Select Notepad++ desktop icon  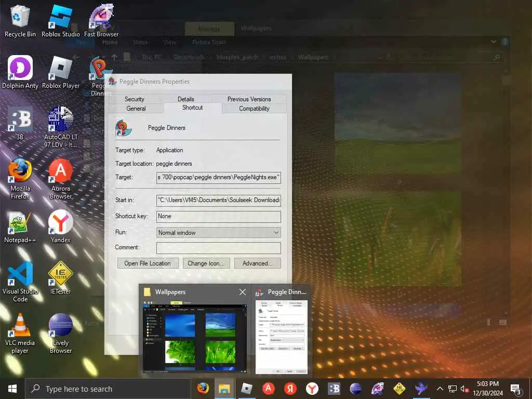pos(20,227)
